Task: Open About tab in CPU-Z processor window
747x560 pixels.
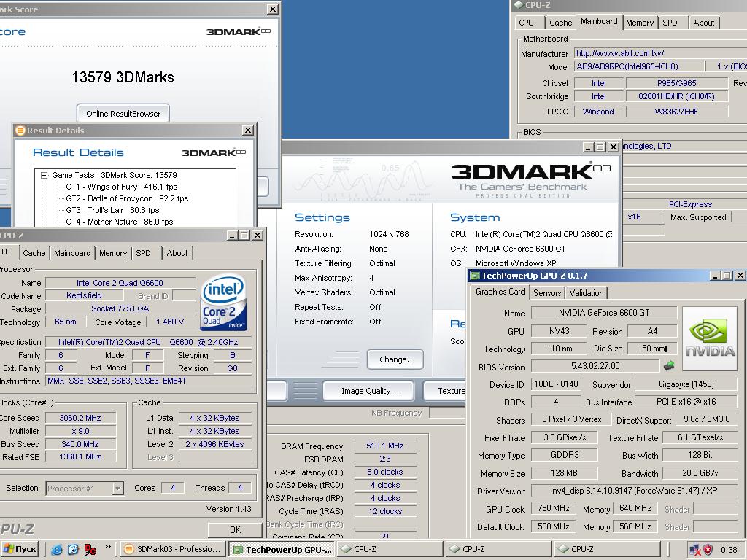Action: [x=177, y=253]
